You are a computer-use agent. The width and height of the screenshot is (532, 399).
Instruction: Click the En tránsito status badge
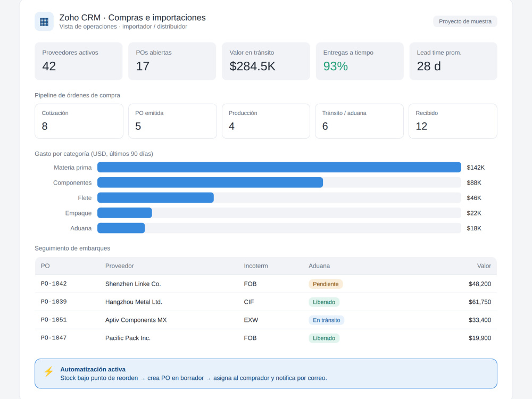(x=327, y=320)
